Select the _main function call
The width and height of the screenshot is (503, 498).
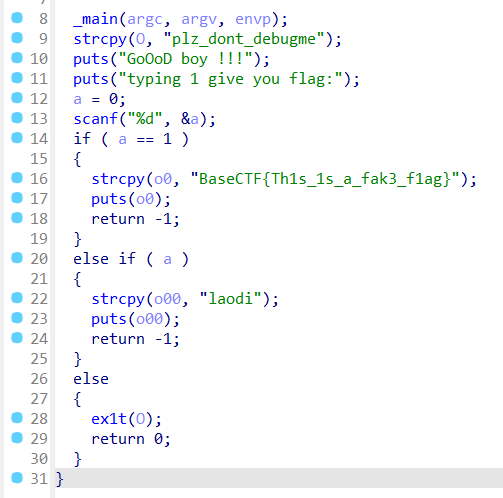[x=95, y=19]
